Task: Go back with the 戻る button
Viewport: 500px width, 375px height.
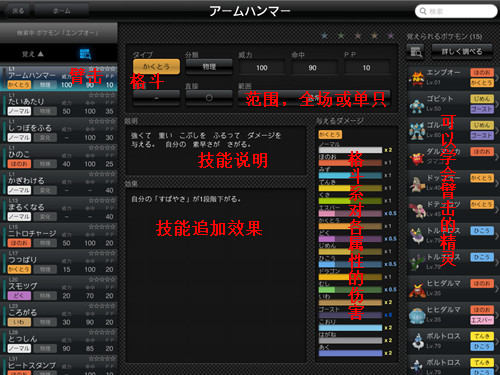Action: (18, 11)
